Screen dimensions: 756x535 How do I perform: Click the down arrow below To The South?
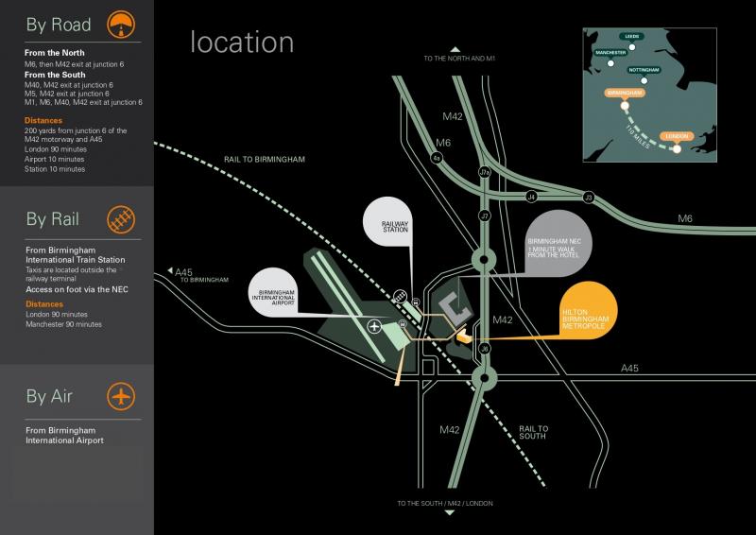click(450, 513)
